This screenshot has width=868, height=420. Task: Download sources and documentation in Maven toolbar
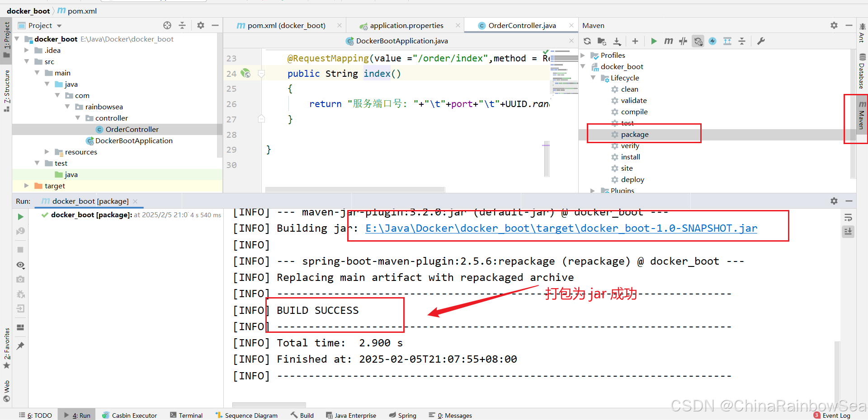(x=617, y=41)
